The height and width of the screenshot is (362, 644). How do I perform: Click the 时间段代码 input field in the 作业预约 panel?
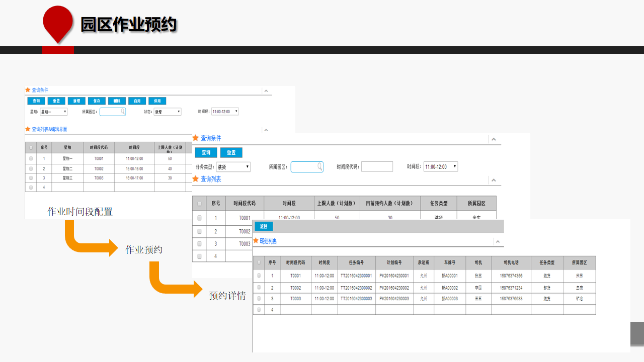click(x=377, y=166)
